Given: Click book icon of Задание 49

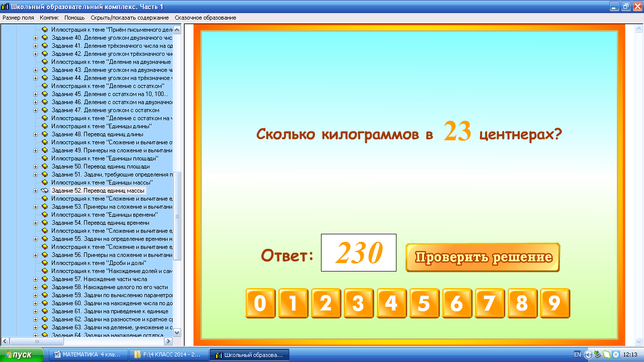Looking at the screenshot, I should [44, 150].
